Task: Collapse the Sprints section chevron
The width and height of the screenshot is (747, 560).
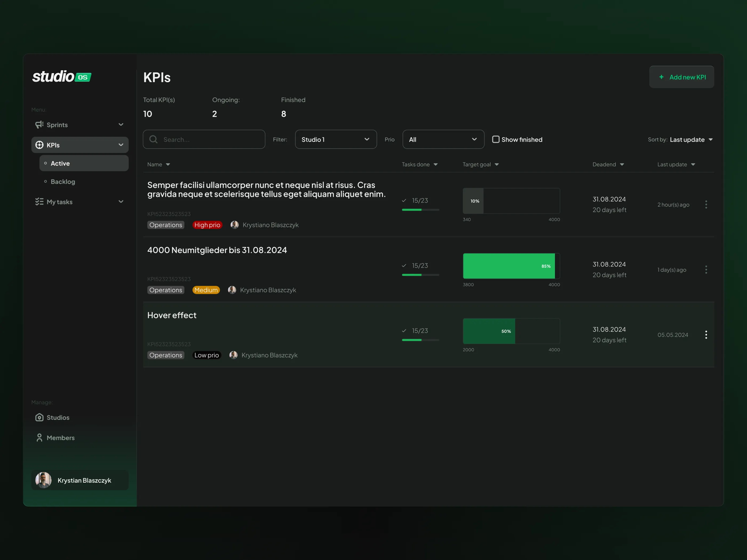Action: pos(121,125)
